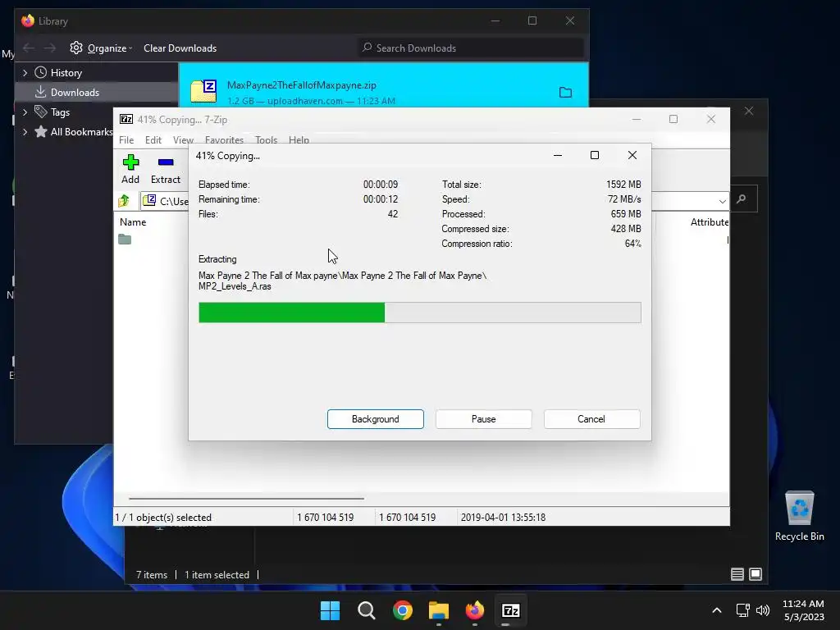
Task: Switch Explorer to large icons view layout
Action: (756, 574)
